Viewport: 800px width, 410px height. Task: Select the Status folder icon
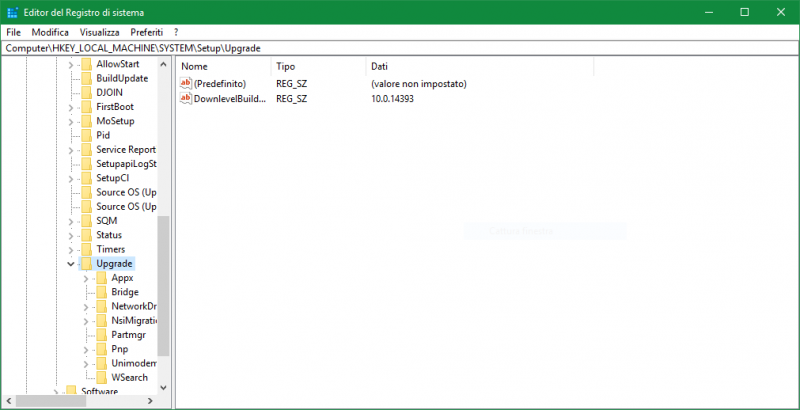click(x=87, y=235)
